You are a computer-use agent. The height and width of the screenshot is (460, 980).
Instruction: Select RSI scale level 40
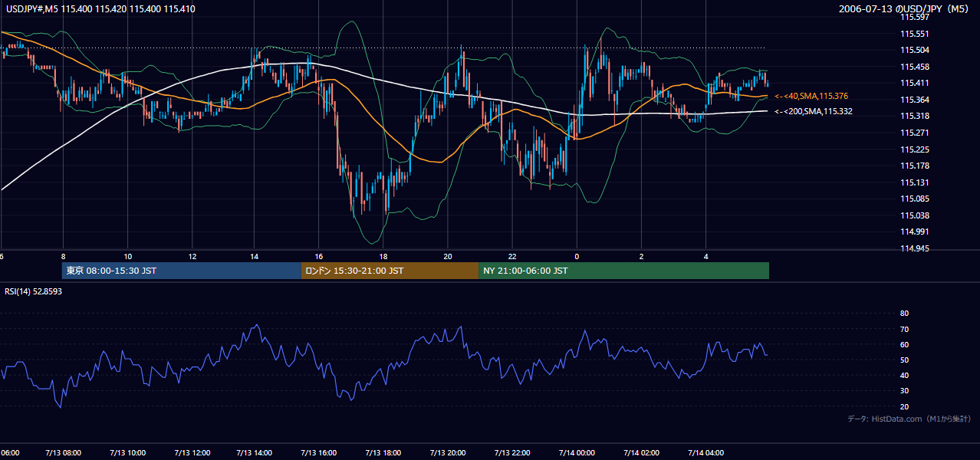click(x=904, y=375)
